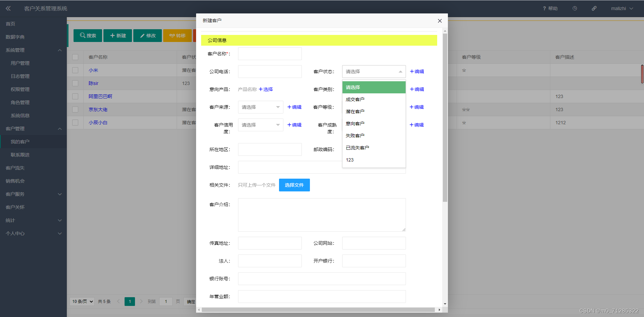Click the 转移 transfer toolbar icon

[177, 35]
